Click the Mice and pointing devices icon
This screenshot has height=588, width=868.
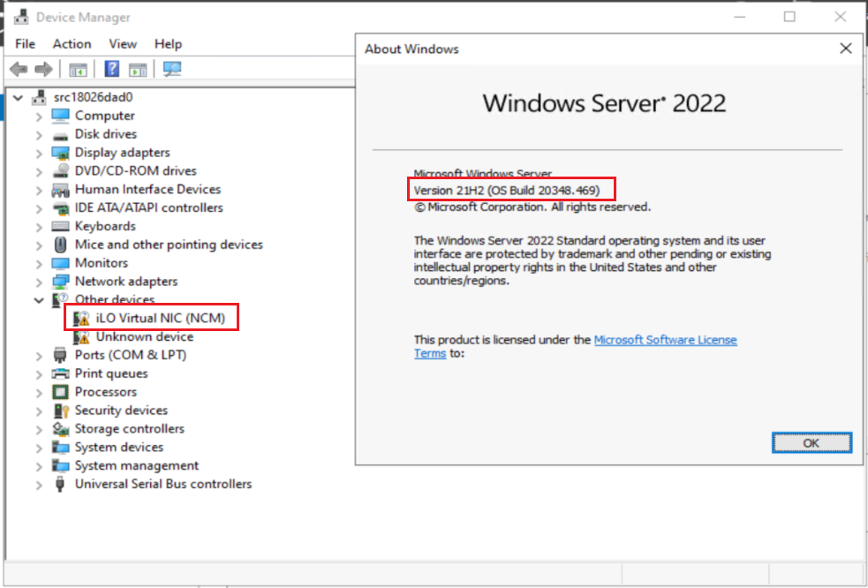tap(60, 245)
